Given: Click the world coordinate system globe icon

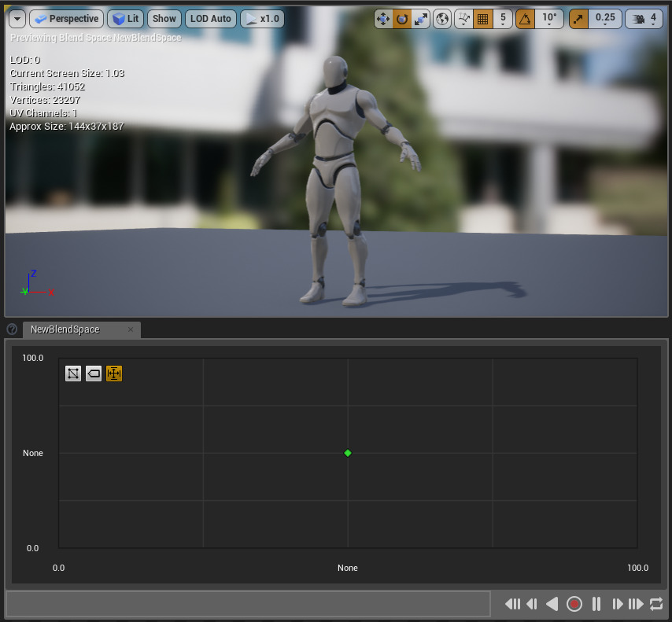Looking at the screenshot, I should click(x=444, y=19).
